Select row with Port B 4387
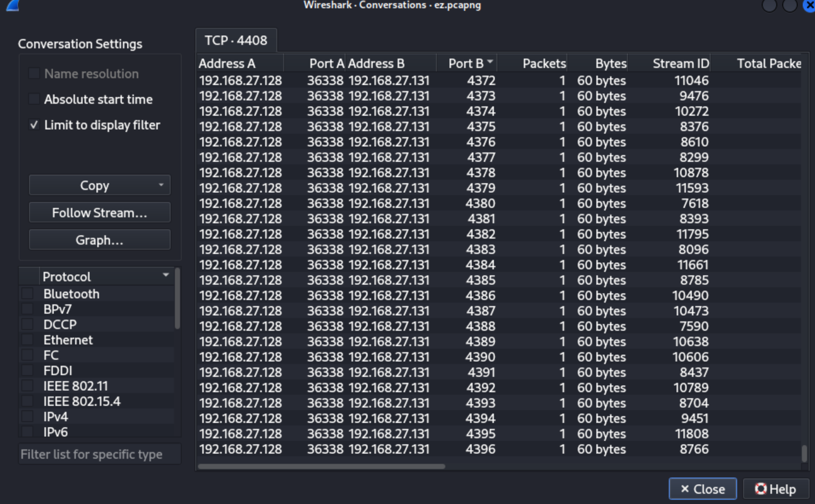The height and width of the screenshot is (504, 815). (x=499, y=311)
